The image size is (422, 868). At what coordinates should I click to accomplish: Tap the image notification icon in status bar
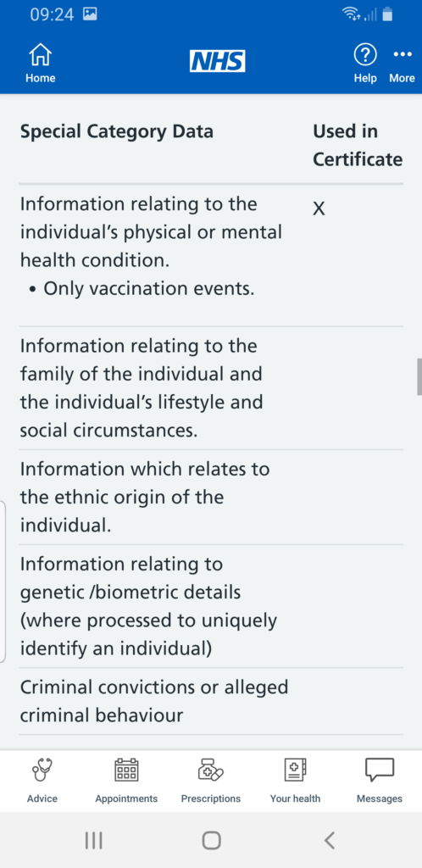90,14
